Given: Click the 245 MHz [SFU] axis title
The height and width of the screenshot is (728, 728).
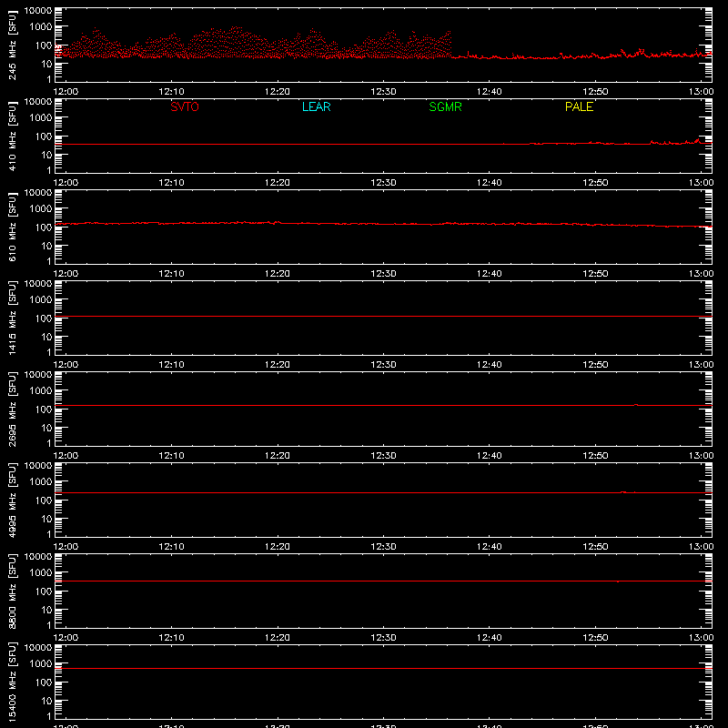Looking at the screenshot, I should tap(12, 45).
